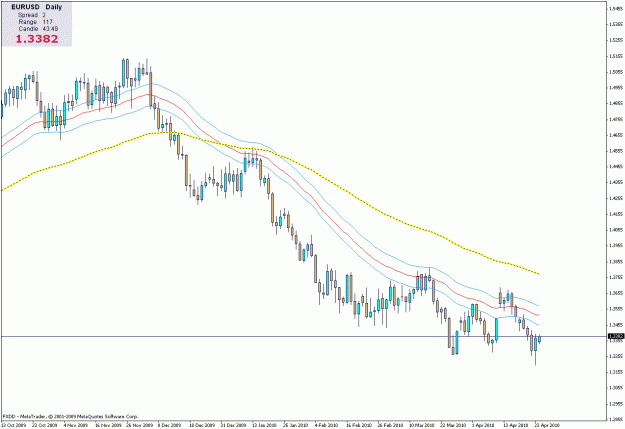Click the 1.3155 price axis label

(616, 372)
